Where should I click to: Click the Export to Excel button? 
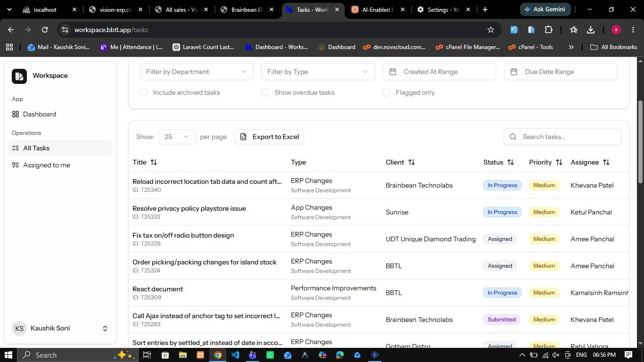[x=269, y=137]
